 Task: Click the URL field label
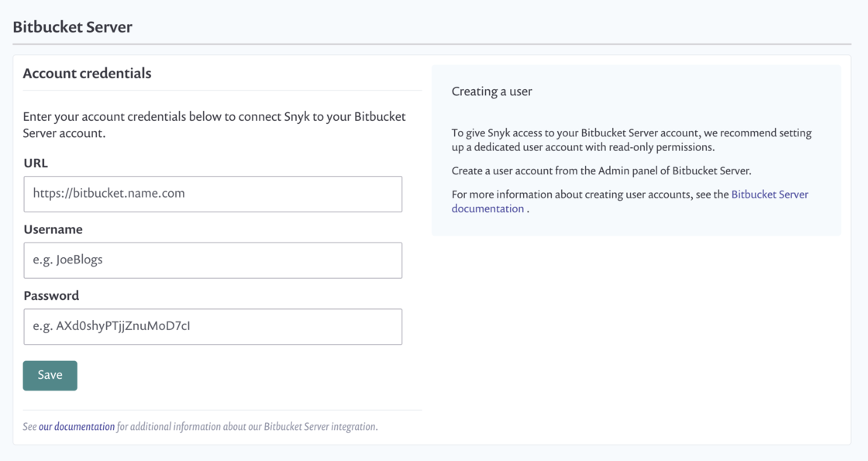click(x=36, y=163)
